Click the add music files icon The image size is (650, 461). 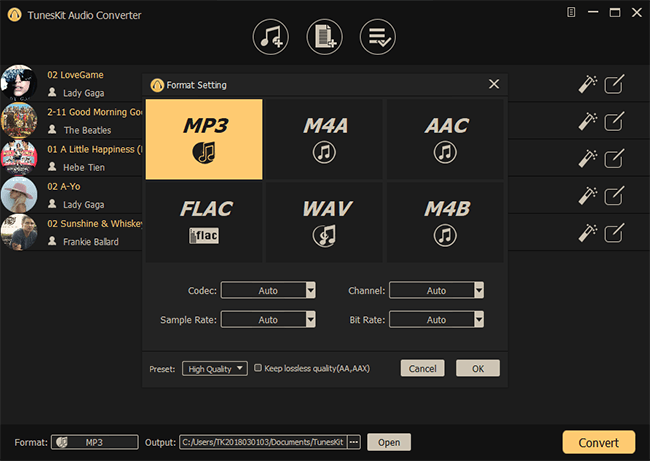(x=269, y=36)
